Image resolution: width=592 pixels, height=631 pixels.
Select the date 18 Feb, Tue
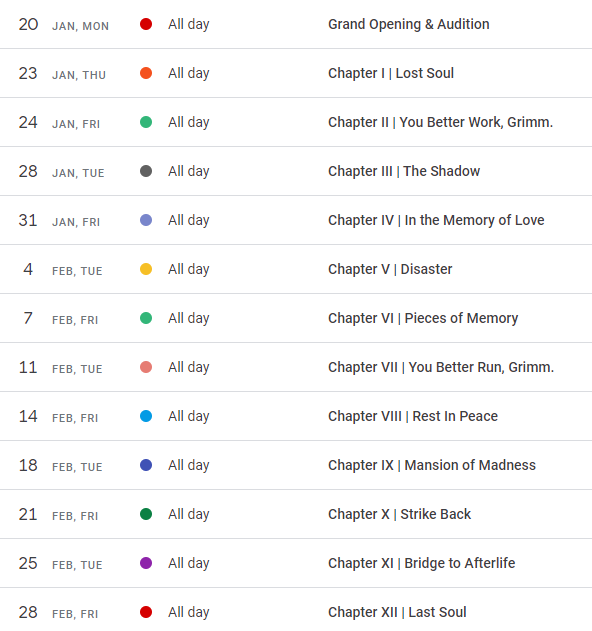[x=60, y=466]
